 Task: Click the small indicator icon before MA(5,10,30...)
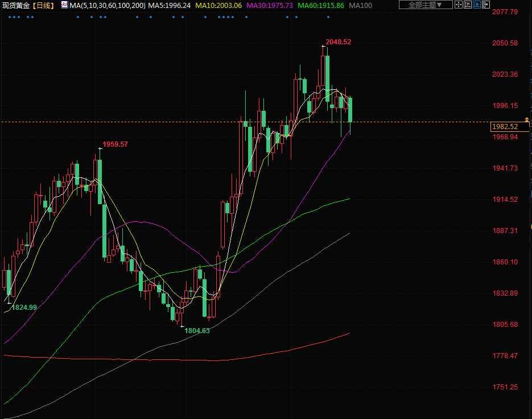coord(64,5)
